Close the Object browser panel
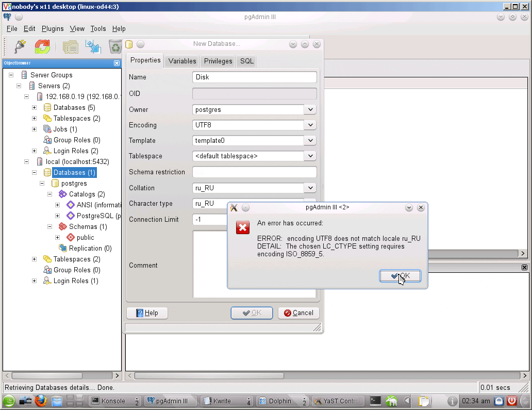The width and height of the screenshot is (532, 410). click(x=117, y=63)
